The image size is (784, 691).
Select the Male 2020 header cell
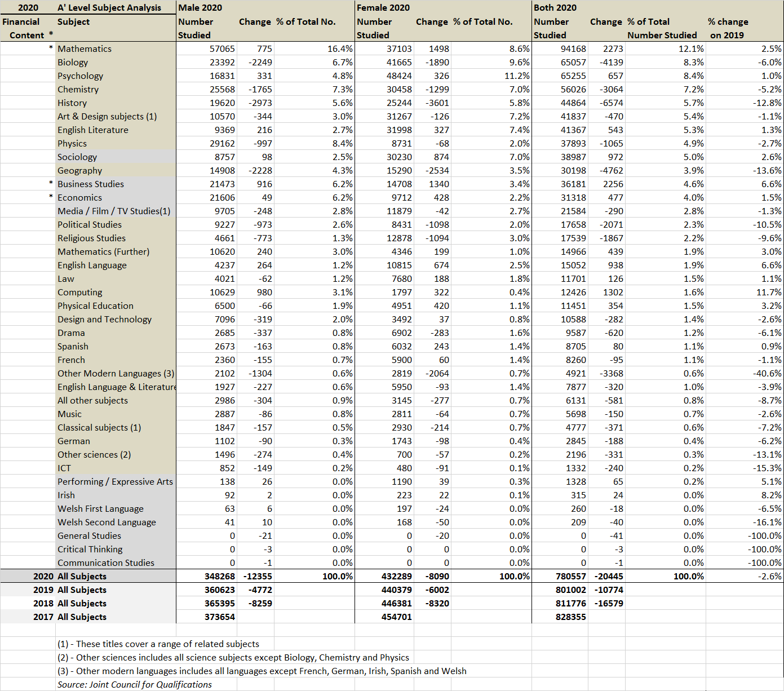[201, 8]
